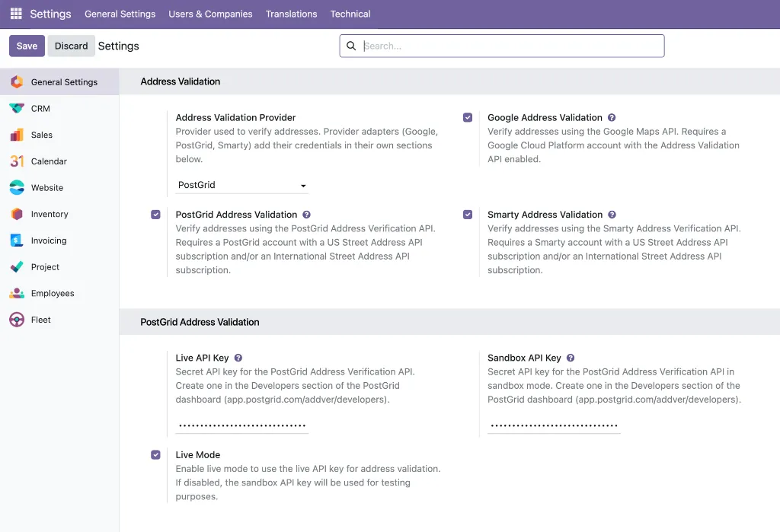Show help tooltip for Live API Key
The height and width of the screenshot is (532, 780).
[238, 358]
